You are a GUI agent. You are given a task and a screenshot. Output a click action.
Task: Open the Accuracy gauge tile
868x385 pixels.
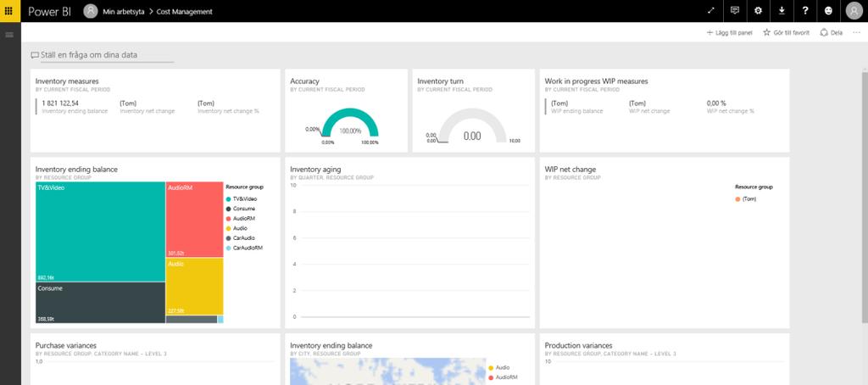(346, 111)
